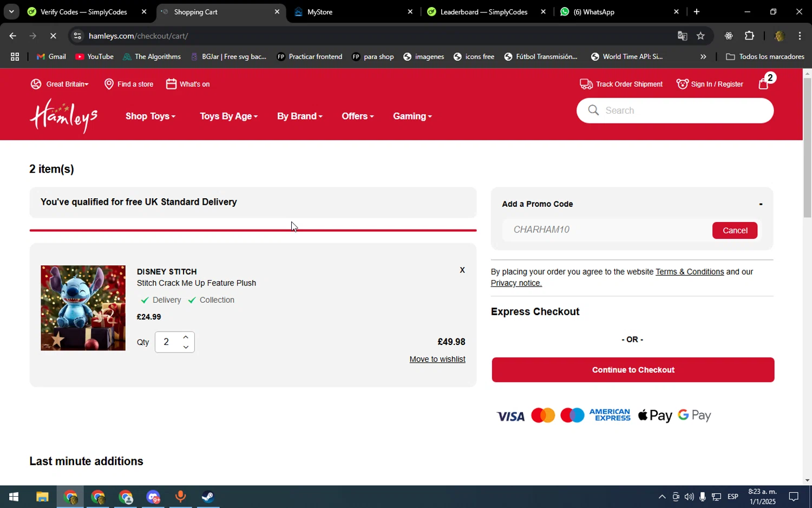Expand the Shop Toys menu
Screen dimensions: 812x508
tap(150, 116)
